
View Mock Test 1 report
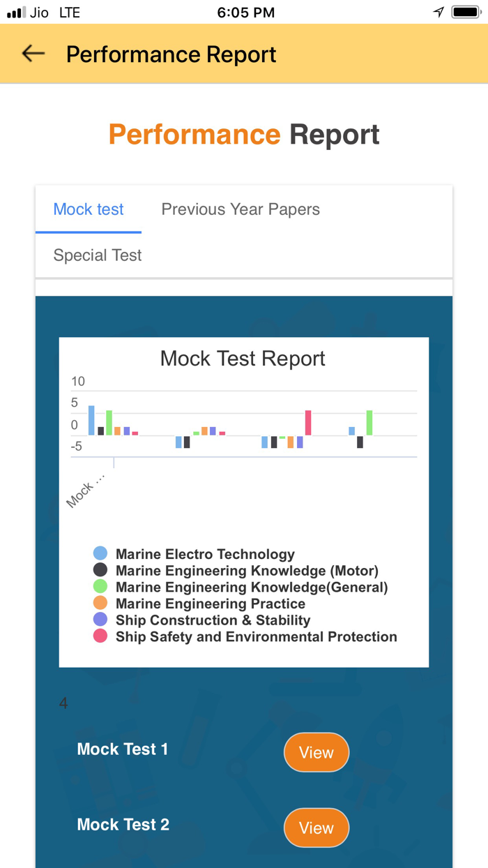pyautogui.click(x=316, y=752)
